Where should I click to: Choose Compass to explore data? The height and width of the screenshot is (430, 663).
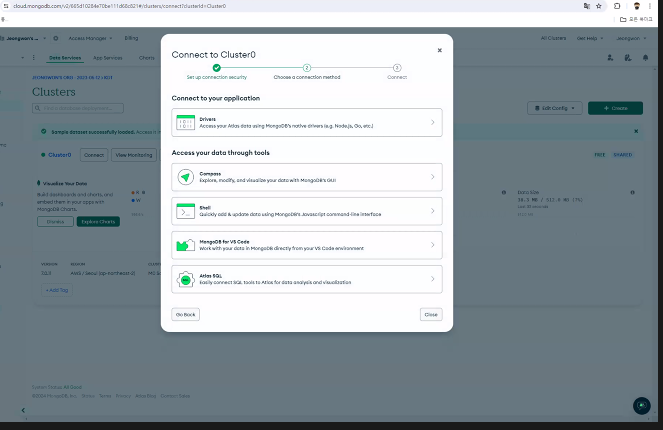pyautogui.click(x=307, y=177)
